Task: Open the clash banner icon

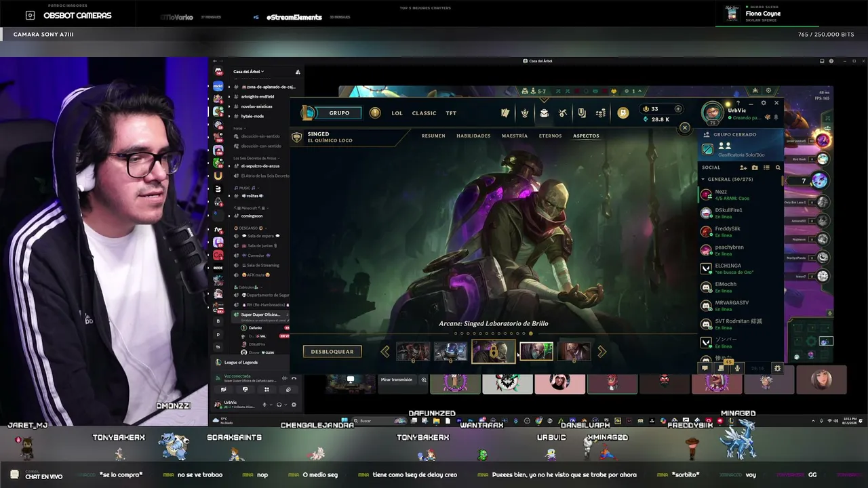Action: point(582,113)
